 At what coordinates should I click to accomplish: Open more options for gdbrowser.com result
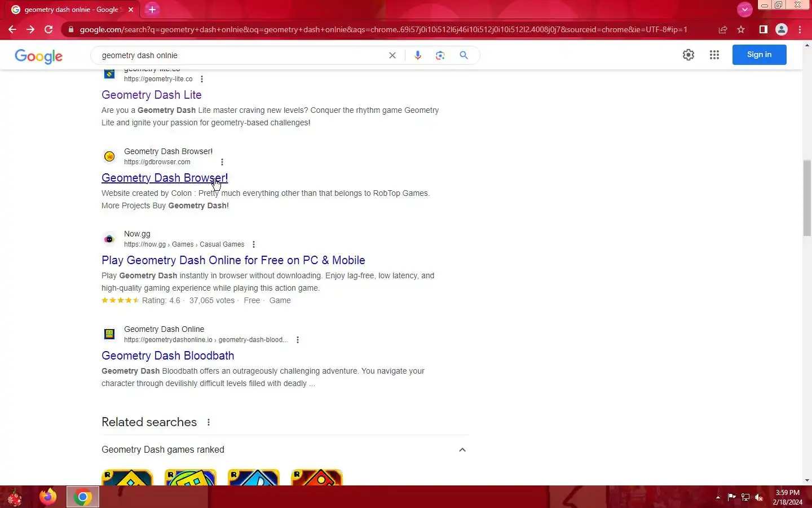[222, 162]
